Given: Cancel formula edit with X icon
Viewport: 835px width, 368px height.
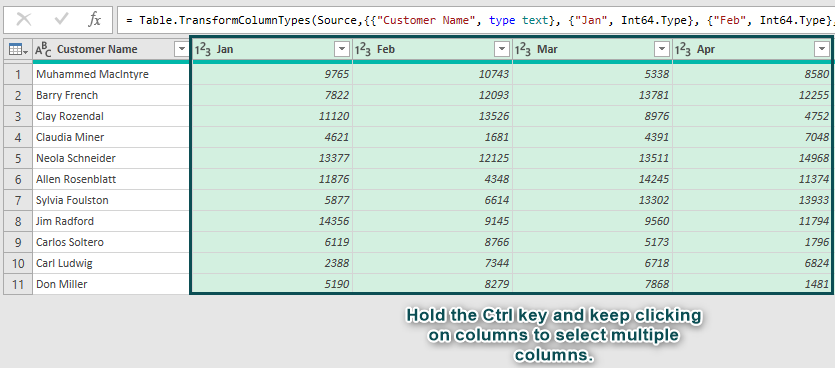Looking at the screenshot, I should (24, 20).
